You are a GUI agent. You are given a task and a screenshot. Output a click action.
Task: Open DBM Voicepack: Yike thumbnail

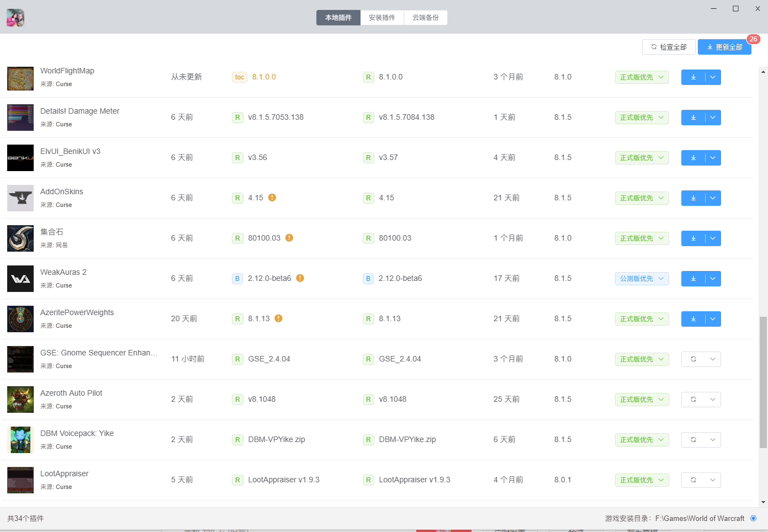pyautogui.click(x=20, y=440)
